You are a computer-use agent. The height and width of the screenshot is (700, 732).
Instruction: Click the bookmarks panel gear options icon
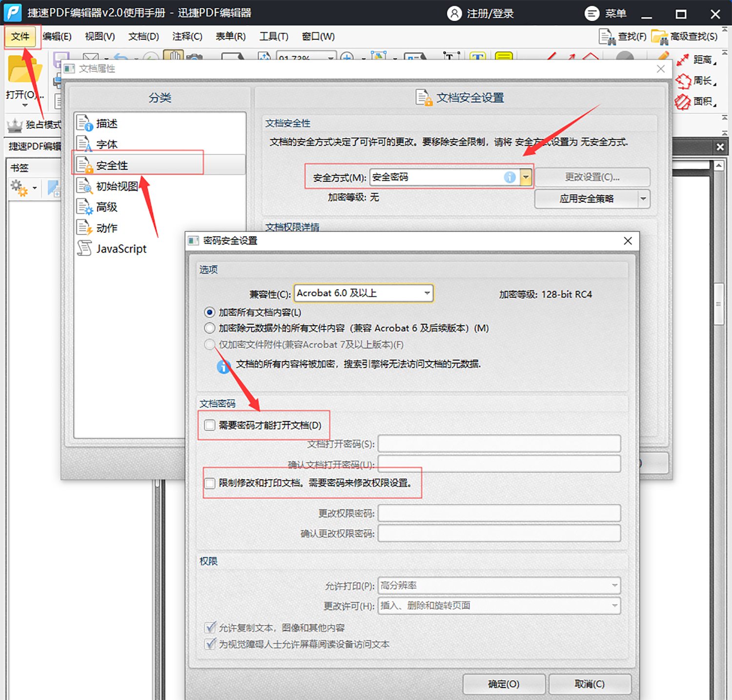click(19, 188)
